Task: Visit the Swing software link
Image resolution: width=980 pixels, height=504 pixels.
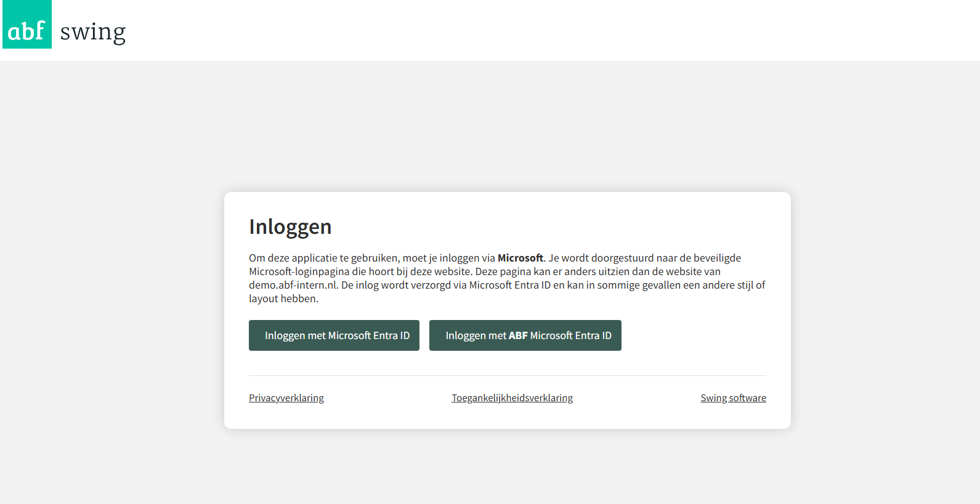Action: [x=733, y=398]
